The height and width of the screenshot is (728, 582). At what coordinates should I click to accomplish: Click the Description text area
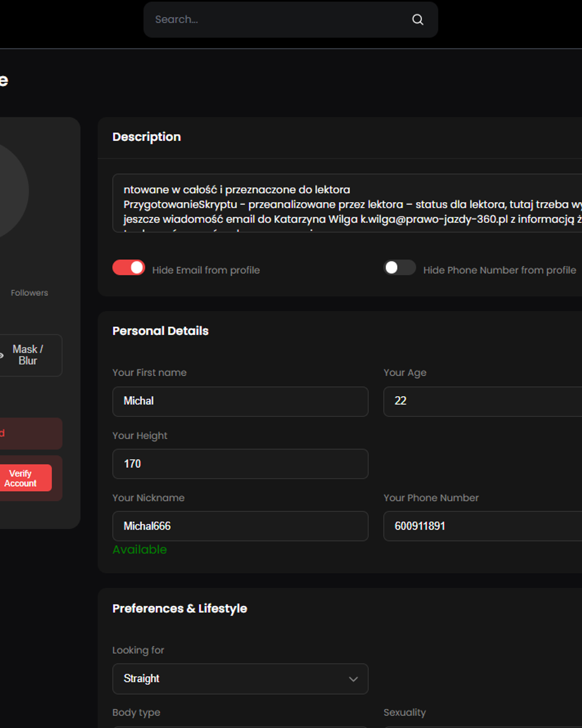(x=347, y=203)
